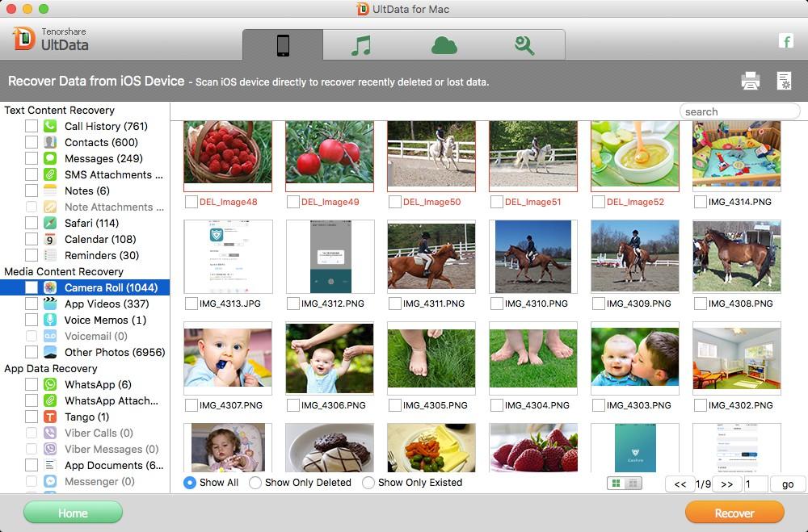This screenshot has height=532, width=808.
Task: Open the repair tool tab with wrench
Action: 524,45
